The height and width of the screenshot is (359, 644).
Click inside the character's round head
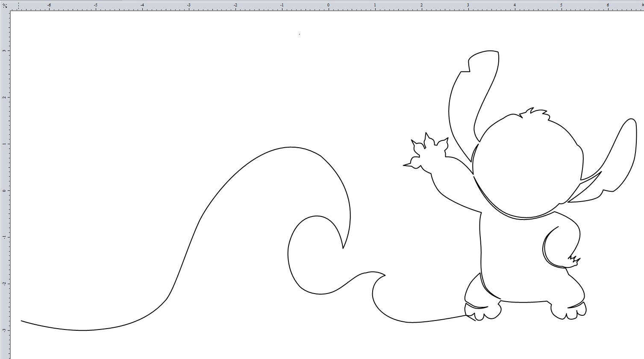pos(528,167)
